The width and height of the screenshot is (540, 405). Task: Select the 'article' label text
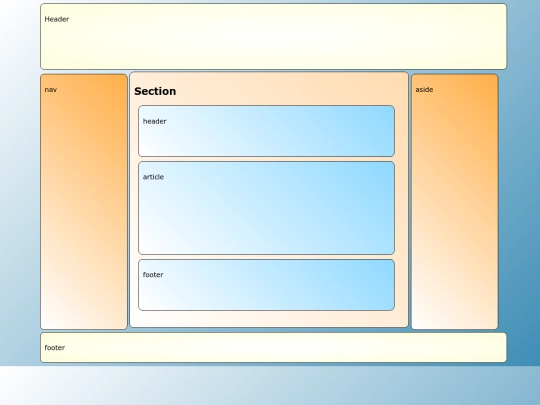tap(153, 177)
